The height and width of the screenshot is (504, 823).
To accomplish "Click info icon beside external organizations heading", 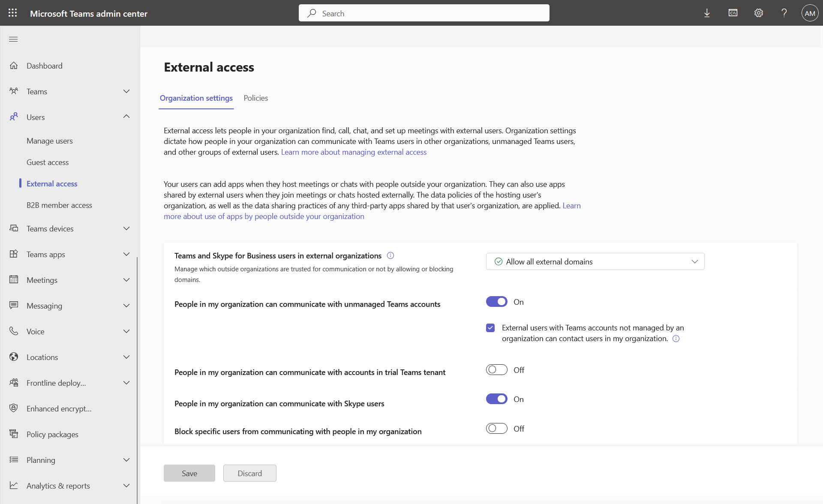I will click(390, 255).
